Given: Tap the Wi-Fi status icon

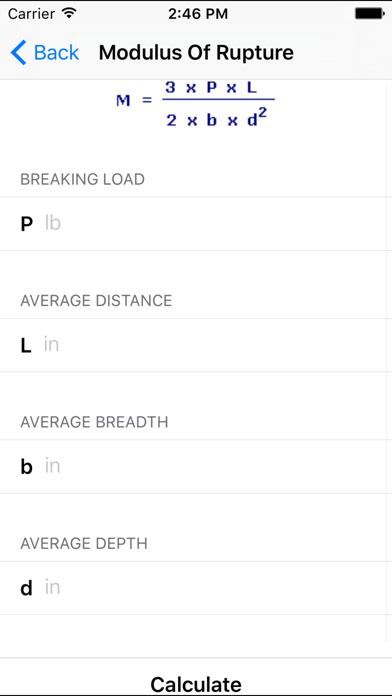Looking at the screenshot, I should [x=69, y=14].
